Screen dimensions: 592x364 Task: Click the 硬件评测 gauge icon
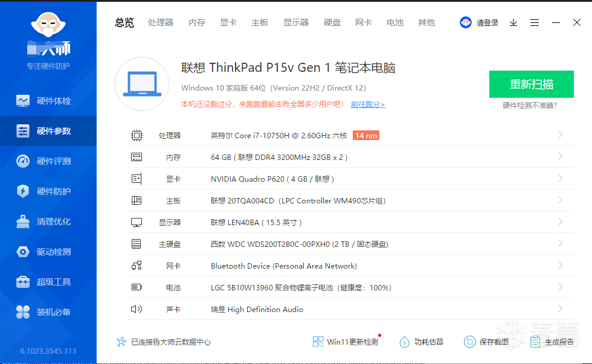coord(23,161)
